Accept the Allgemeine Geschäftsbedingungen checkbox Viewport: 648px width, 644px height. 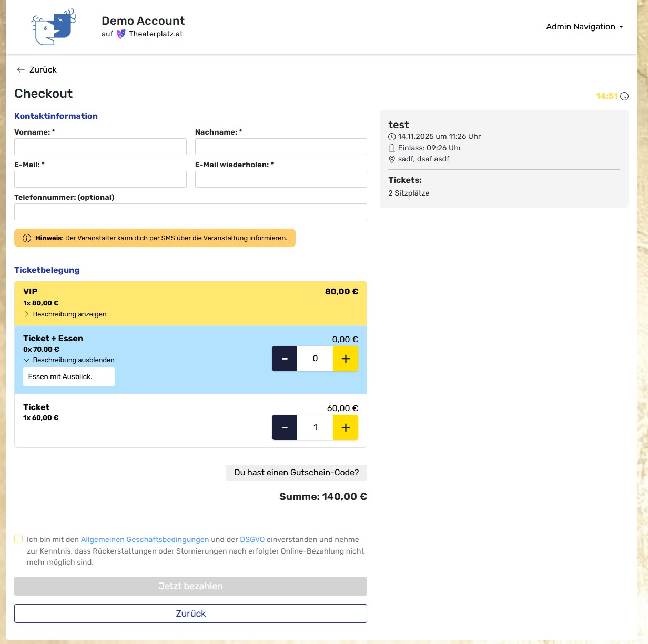point(18,538)
